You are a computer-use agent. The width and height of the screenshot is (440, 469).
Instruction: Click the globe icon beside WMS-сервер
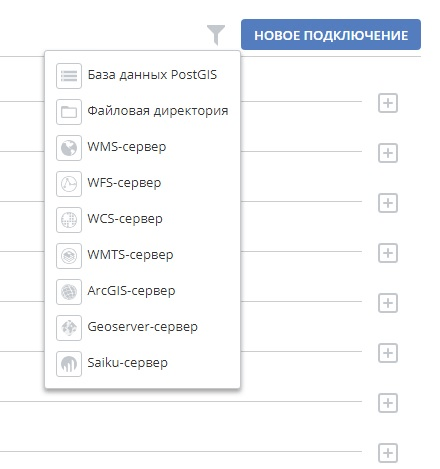(69, 148)
